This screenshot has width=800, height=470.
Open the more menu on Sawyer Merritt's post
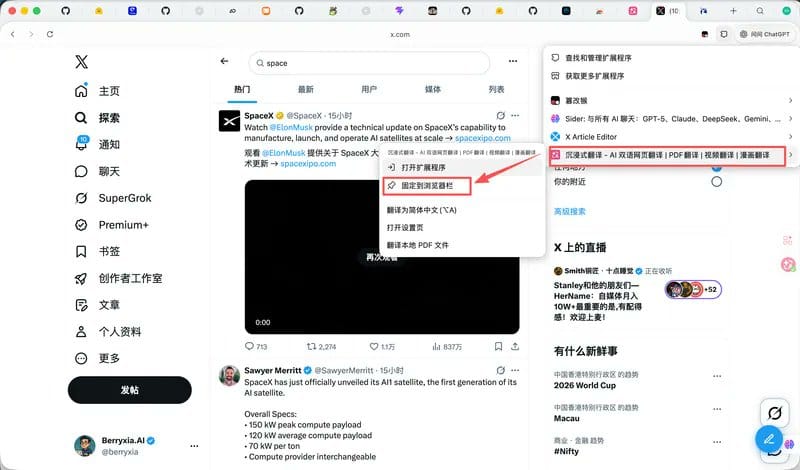[515, 370]
